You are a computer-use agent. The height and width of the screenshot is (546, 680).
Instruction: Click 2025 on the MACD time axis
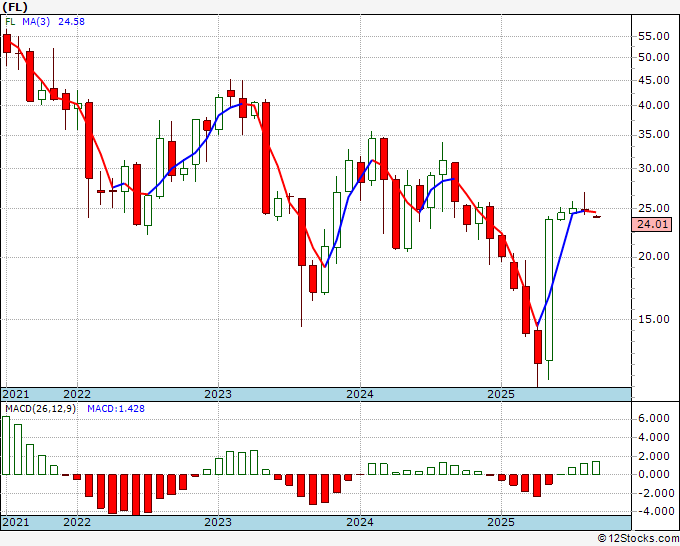(501, 522)
